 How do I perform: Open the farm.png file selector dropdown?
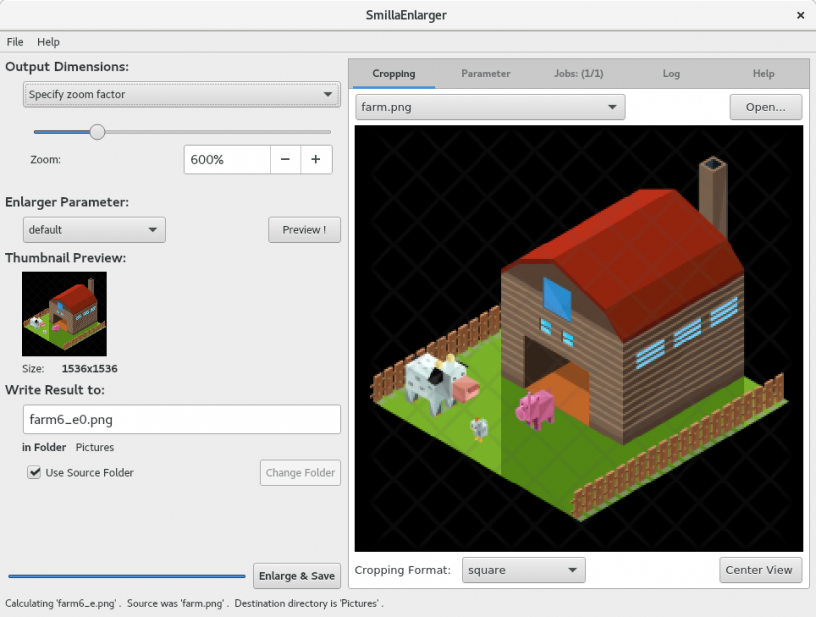pos(489,106)
